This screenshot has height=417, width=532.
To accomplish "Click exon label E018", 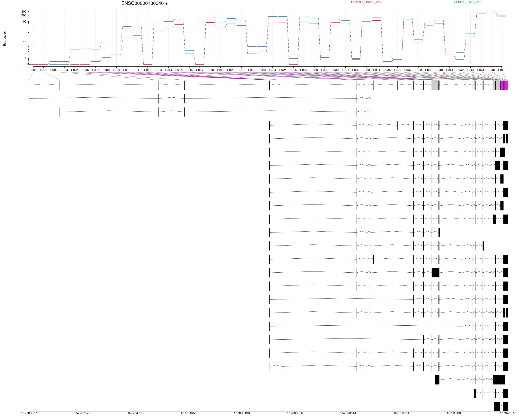I will click(210, 70).
